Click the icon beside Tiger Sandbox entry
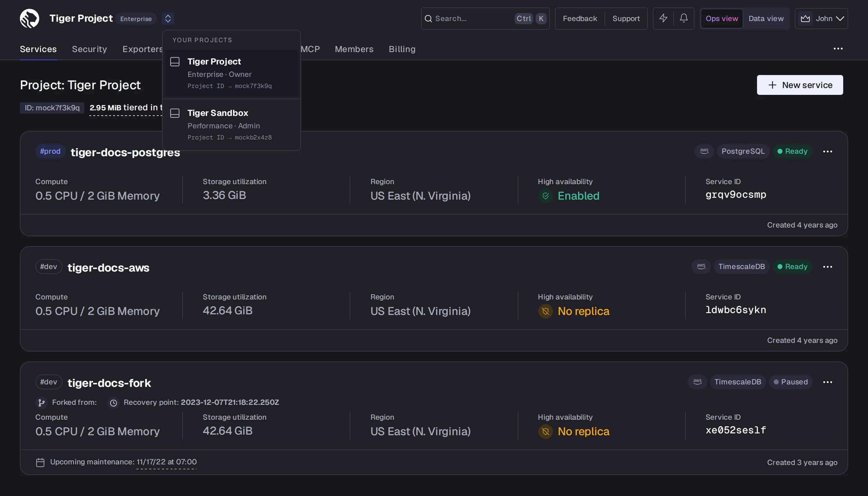The image size is (868, 496). 175,113
